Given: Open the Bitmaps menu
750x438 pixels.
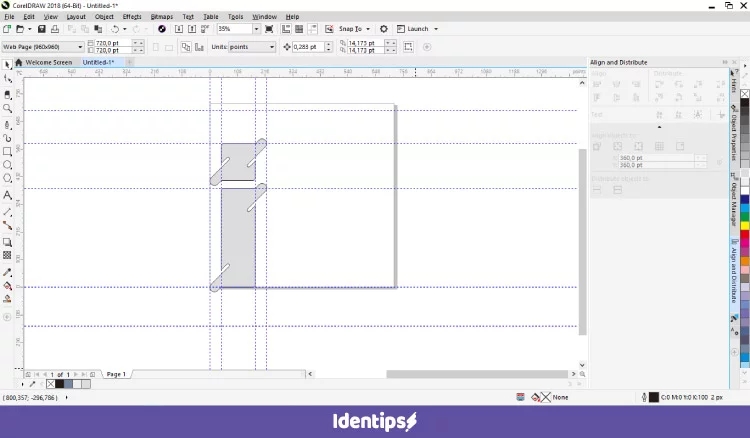Looking at the screenshot, I should click(160, 17).
